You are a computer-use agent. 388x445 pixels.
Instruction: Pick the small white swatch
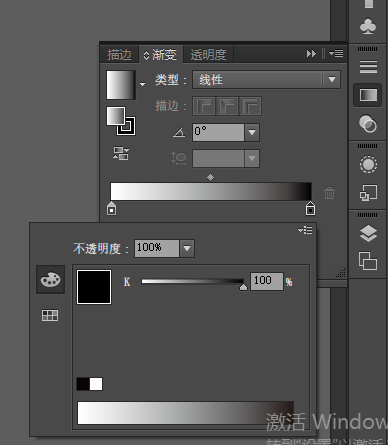(96, 384)
